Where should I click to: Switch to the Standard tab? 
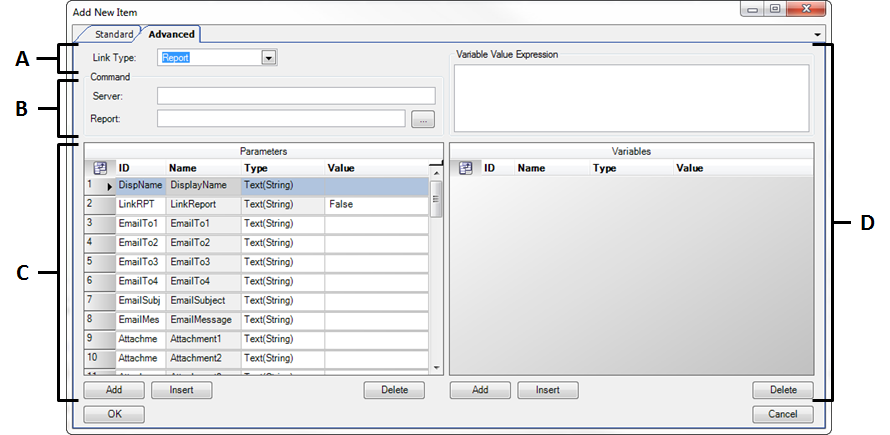click(x=113, y=35)
